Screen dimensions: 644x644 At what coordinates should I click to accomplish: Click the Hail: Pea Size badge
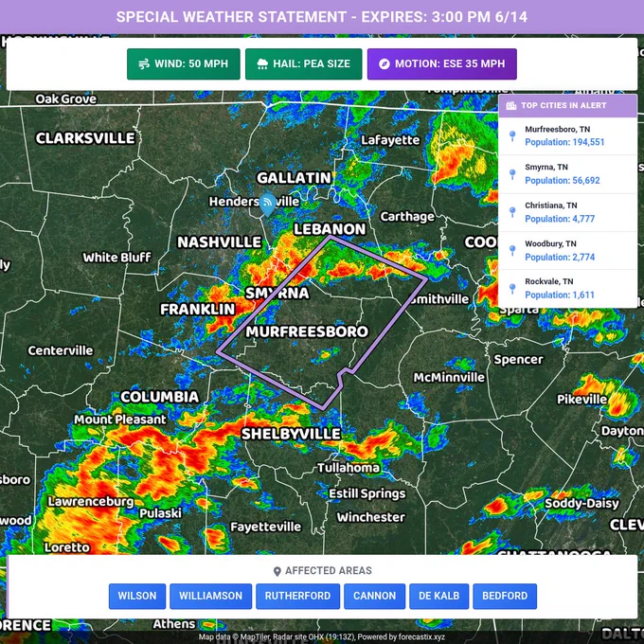pyautogui.click(x=303, y=64)
